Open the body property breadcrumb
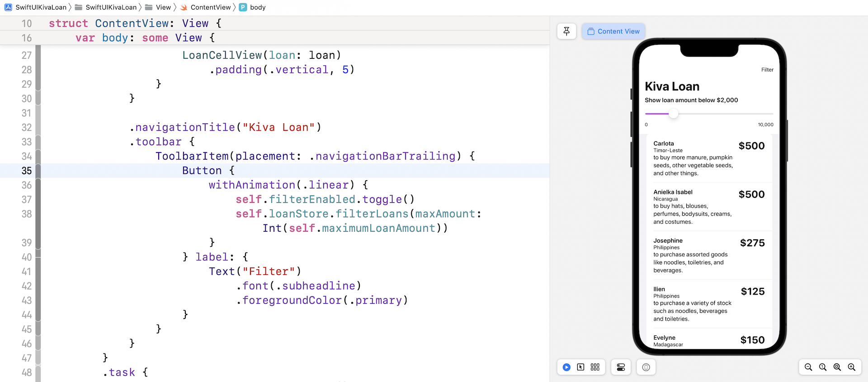Screen dimensions: 868x382 pos(253,7)
